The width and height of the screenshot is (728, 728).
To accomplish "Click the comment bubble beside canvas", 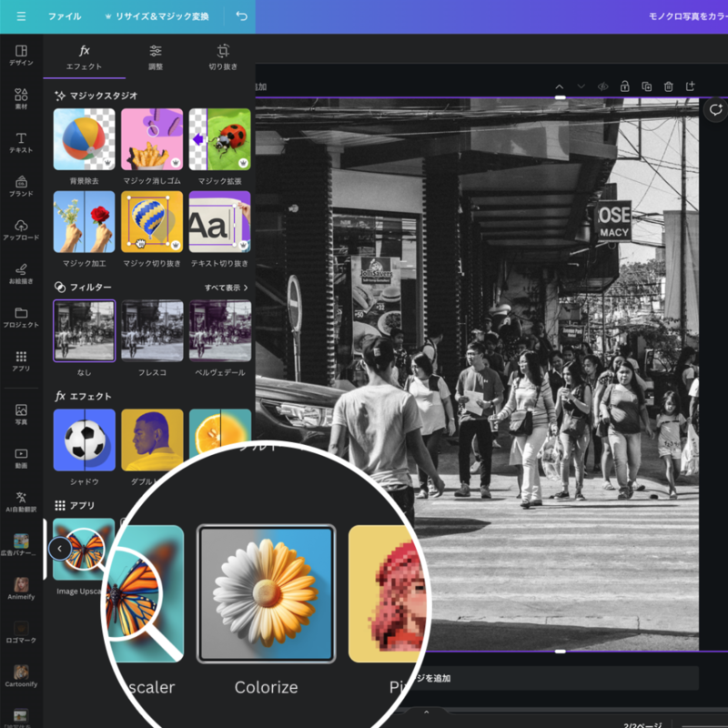I will (715, 110).
